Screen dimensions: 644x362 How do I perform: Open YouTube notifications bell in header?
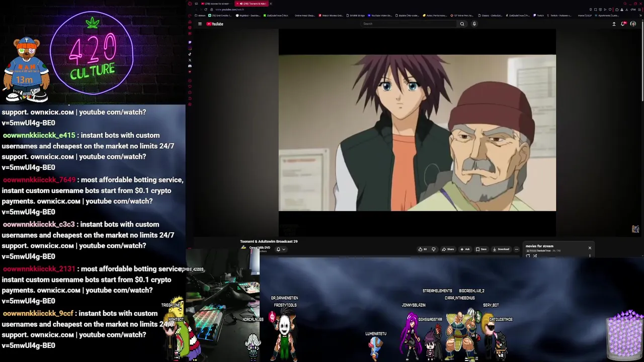click(x=623, y=24)
